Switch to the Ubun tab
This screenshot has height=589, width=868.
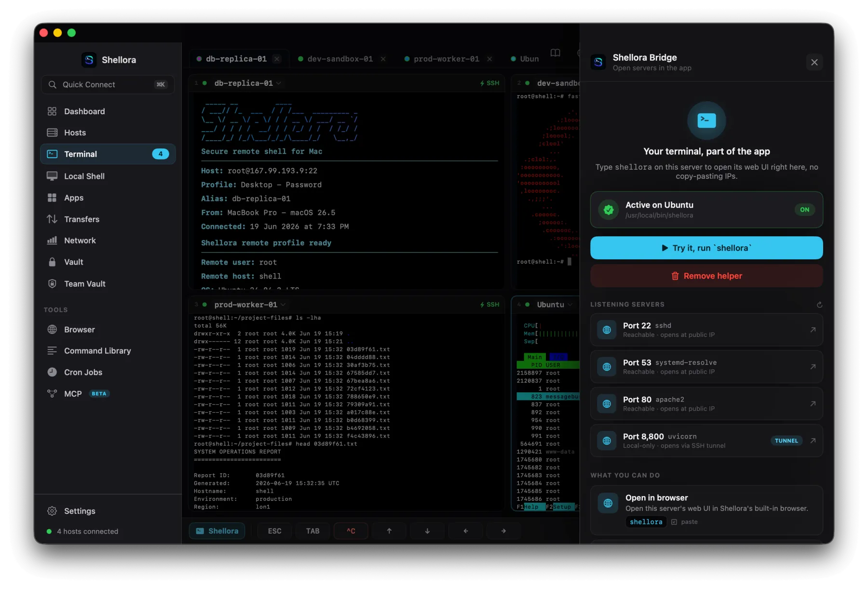click(525, 59)
